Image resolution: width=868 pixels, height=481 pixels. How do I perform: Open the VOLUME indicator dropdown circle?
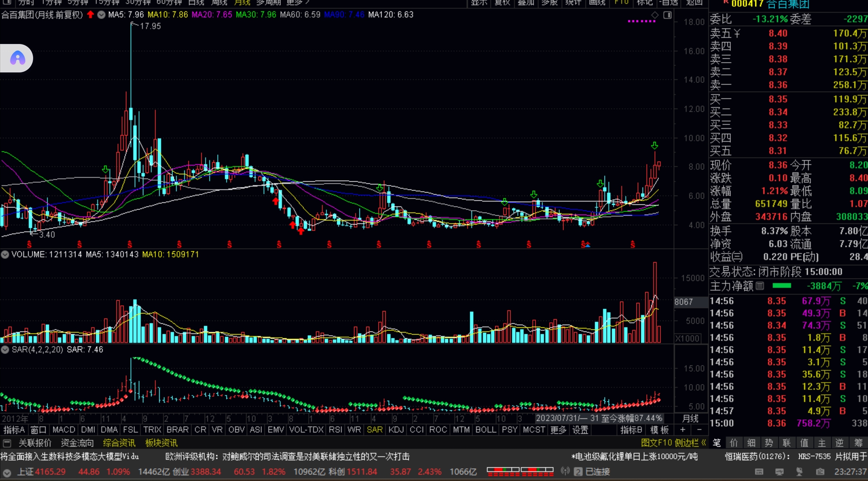[x=5, y=255]
